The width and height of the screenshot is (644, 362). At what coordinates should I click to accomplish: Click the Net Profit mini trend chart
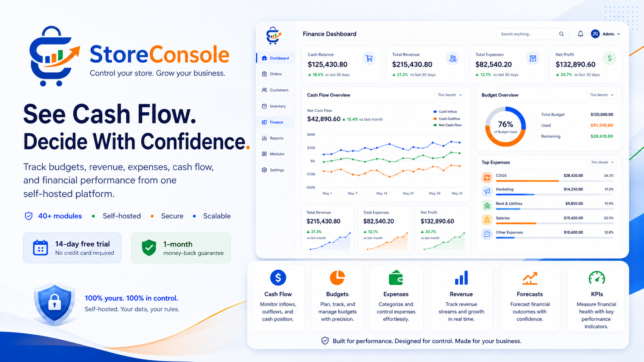point(444,242)
